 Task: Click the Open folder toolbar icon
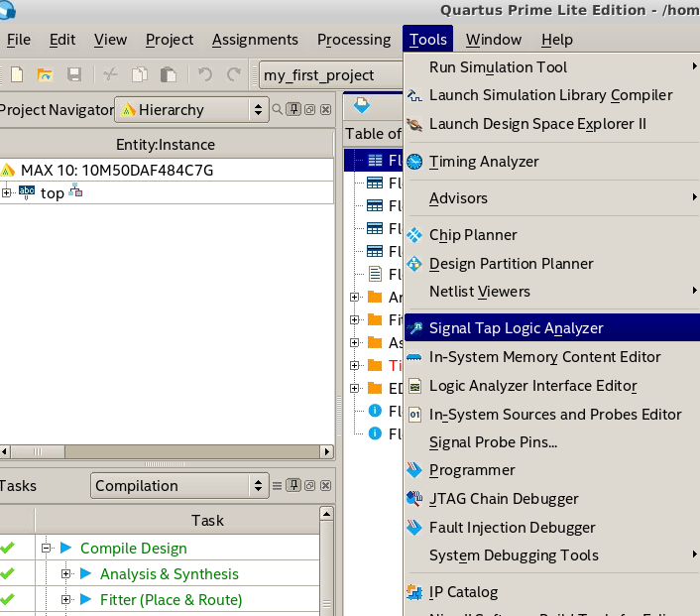45,74
